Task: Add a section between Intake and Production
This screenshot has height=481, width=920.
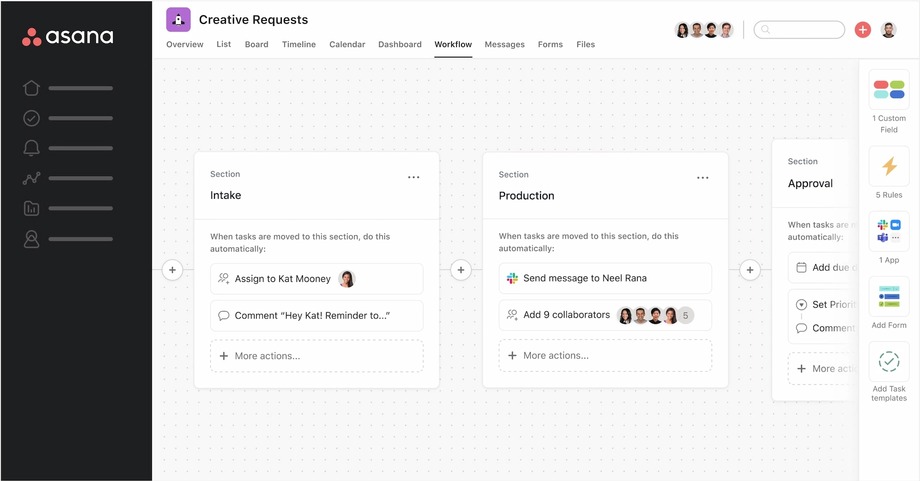Action: click(x=461, y=270)
